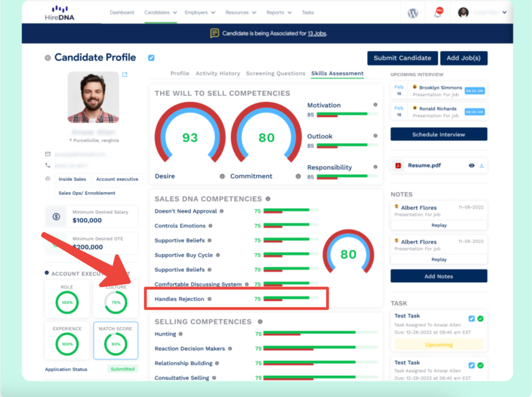Switch to the Activity History tab

point(218,73)
